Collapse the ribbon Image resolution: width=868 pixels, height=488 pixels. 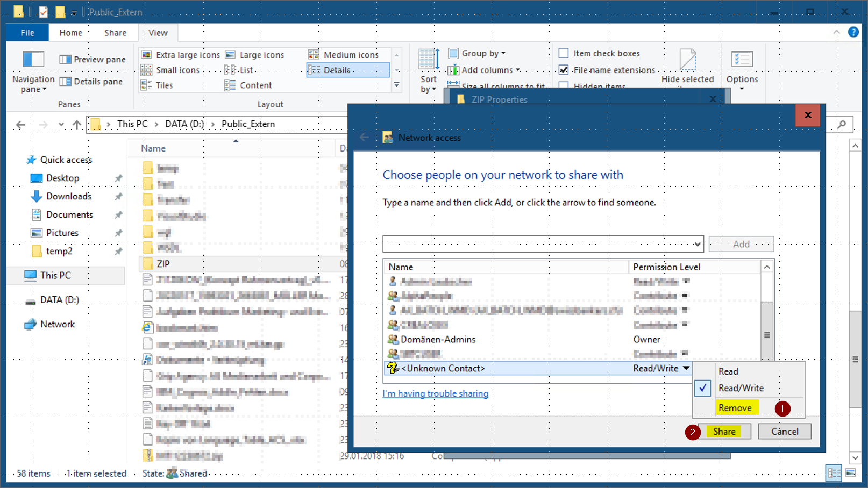[836, 32]
